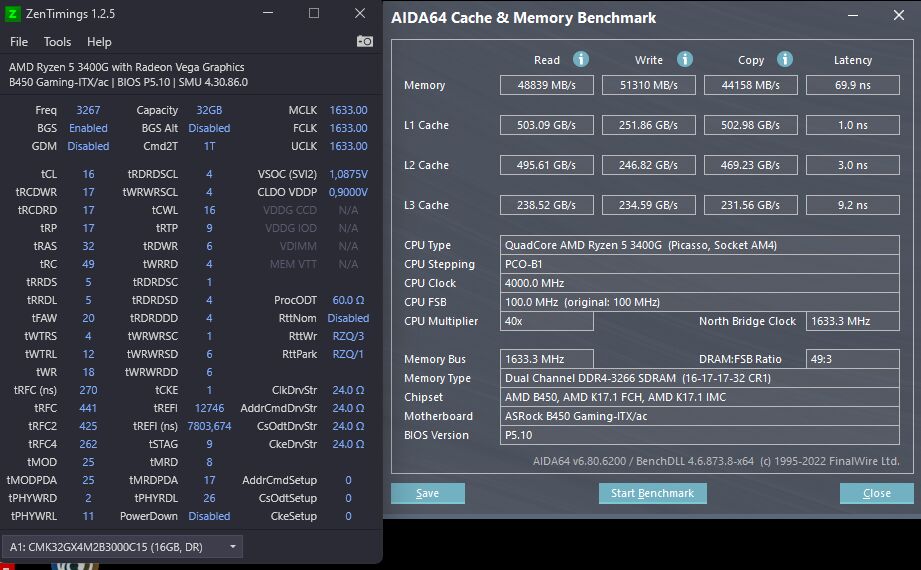Maximize the ZenTimings window

point(314,14)
